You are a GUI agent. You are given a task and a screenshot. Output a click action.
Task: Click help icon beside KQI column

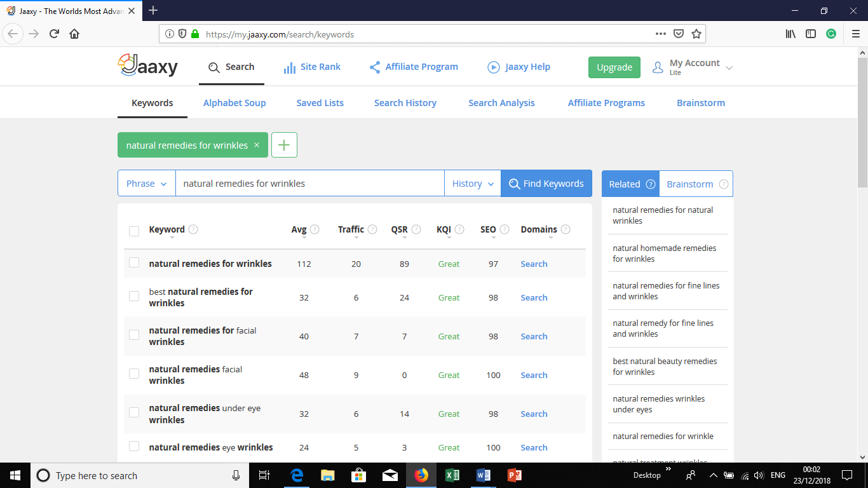459,229
